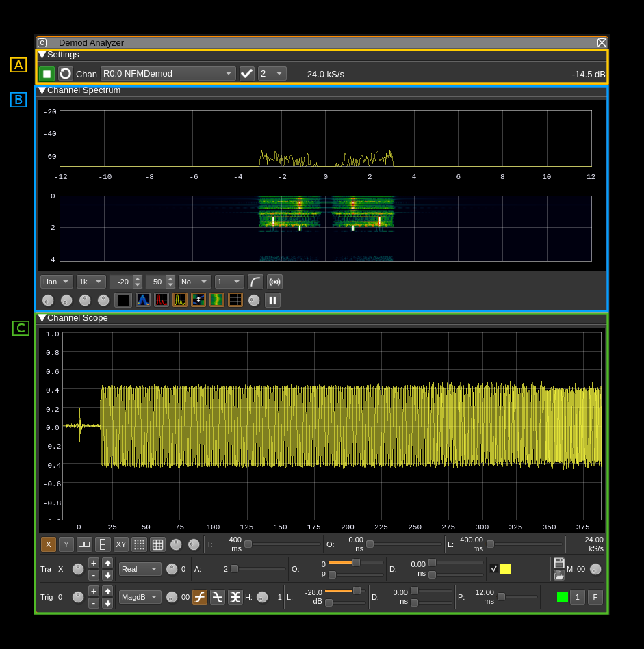Toggle the green waterfall display
The width and height of the screenshot is (644, 649).
coord(217,300)
